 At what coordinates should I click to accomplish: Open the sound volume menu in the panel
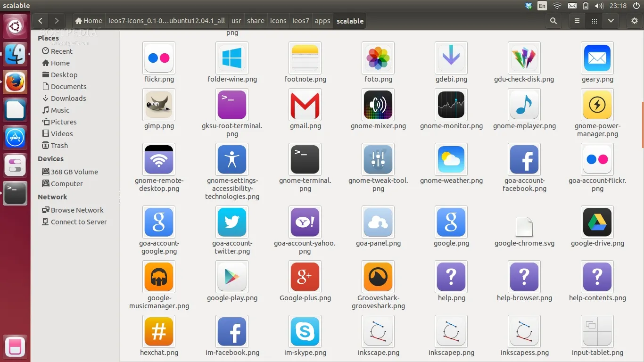point(599,6)
